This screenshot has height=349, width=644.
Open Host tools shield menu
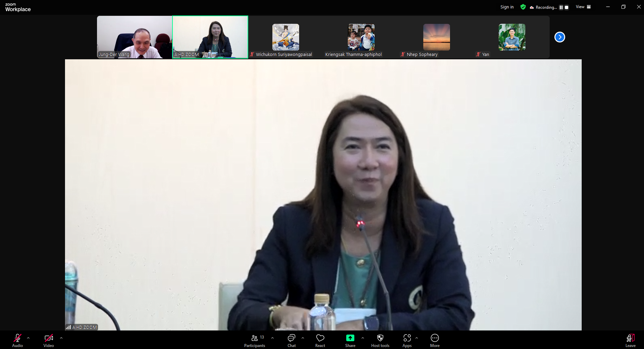(380, 341)
